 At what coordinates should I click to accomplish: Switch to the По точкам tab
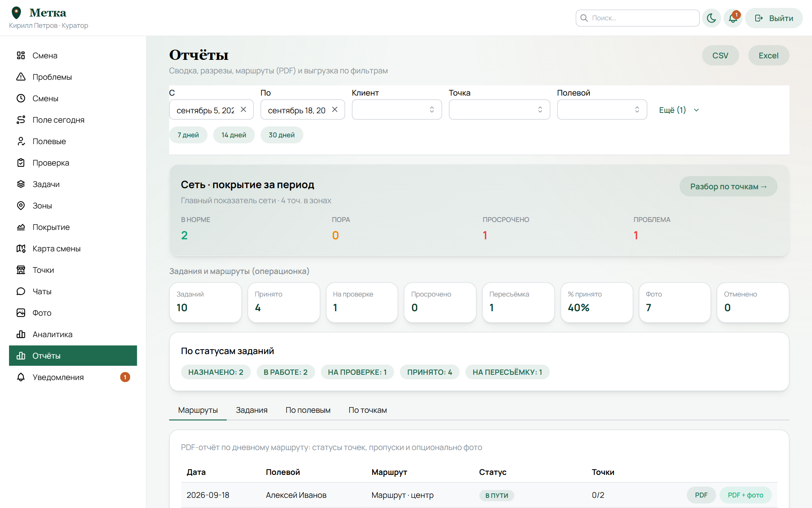pos(368,410)
